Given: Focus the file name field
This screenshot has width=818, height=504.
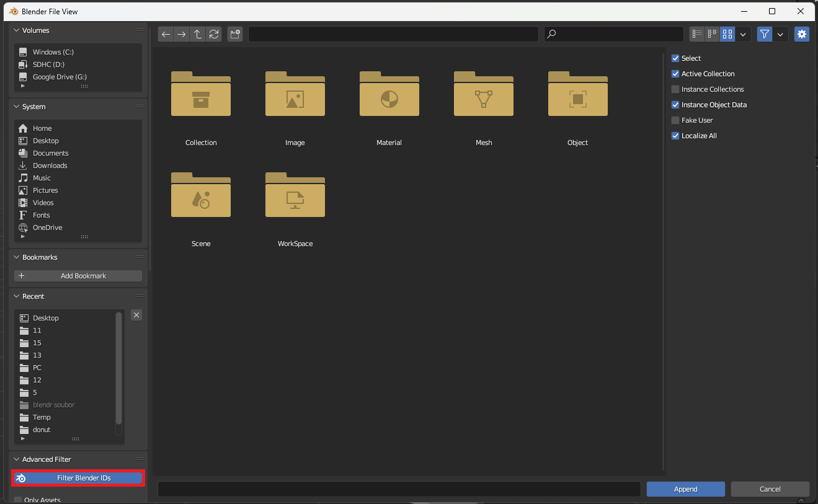Looking at the screenshot, I should 399,489.
